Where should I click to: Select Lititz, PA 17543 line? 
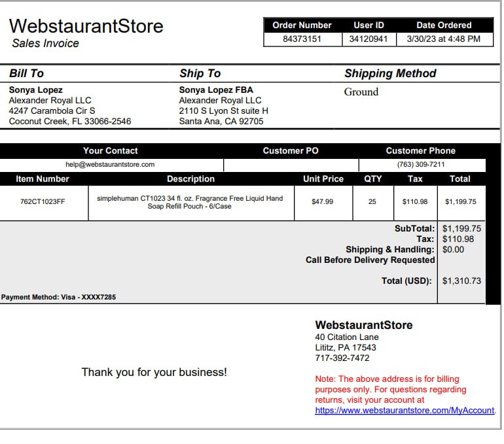click(346, 347)
